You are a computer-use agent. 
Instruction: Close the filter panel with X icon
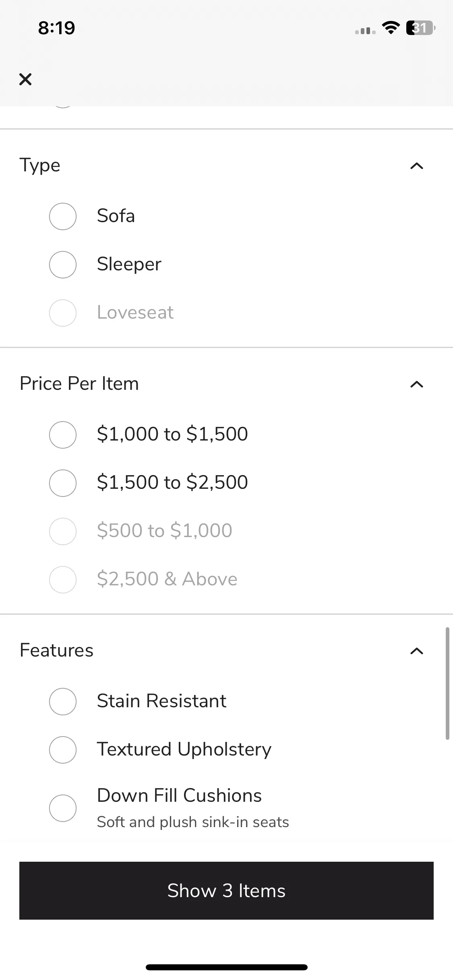[x=25, y=79]
